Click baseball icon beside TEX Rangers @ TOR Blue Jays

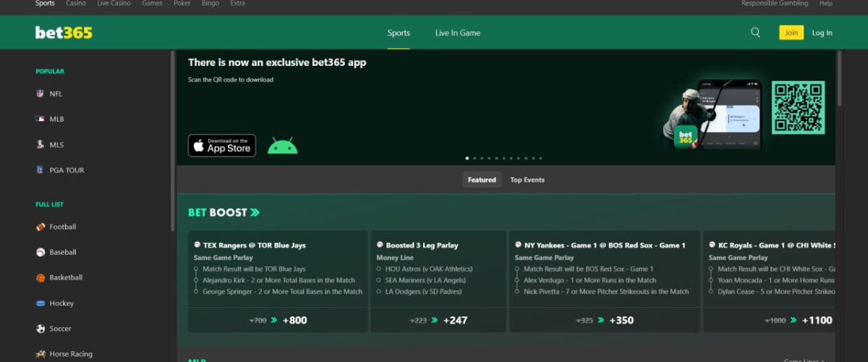tap(197, 245)
